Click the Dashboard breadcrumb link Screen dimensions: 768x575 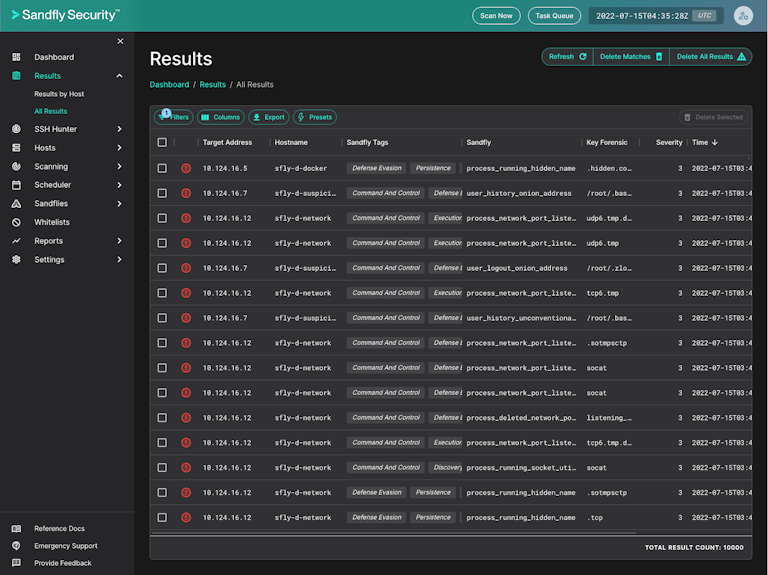pos(169,85)
